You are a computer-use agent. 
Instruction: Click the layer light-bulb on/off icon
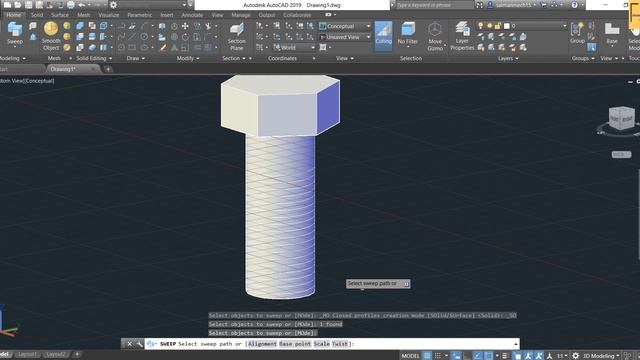(x=480, y=26)
